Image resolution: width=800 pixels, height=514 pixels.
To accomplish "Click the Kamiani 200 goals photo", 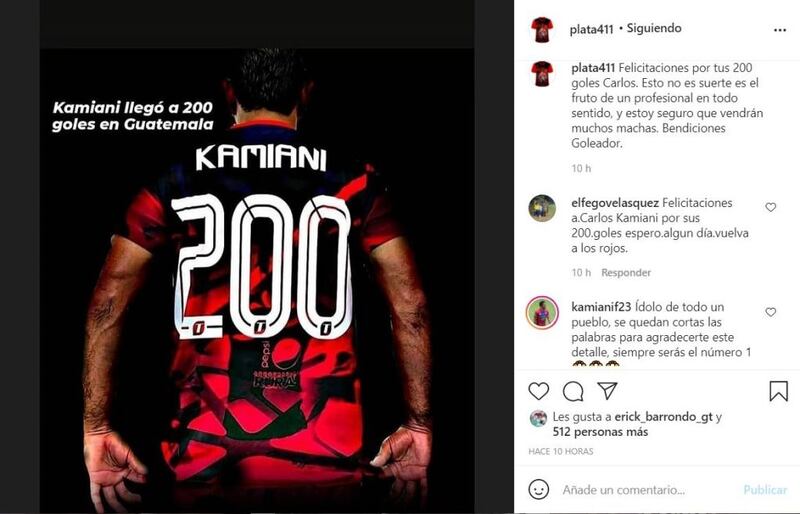I will pos(257,281).
